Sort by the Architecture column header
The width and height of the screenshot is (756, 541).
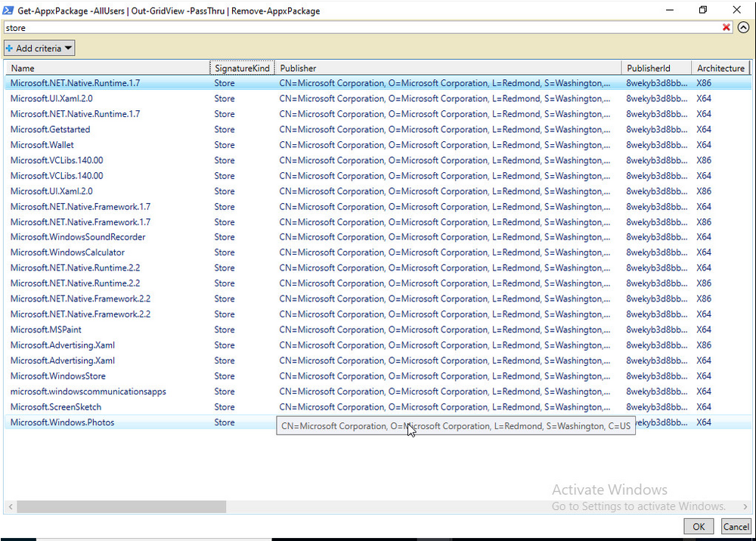point(720,68)
